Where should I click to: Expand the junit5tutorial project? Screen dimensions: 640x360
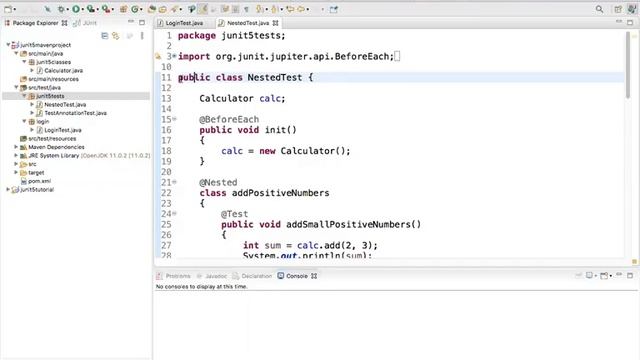(x=8, y=189)
